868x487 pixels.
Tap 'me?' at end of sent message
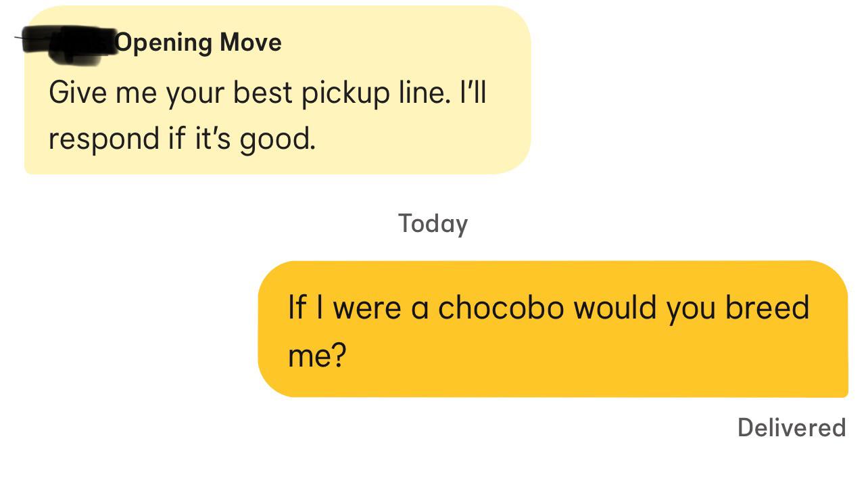pyautogui.click(x=317, y=354)
